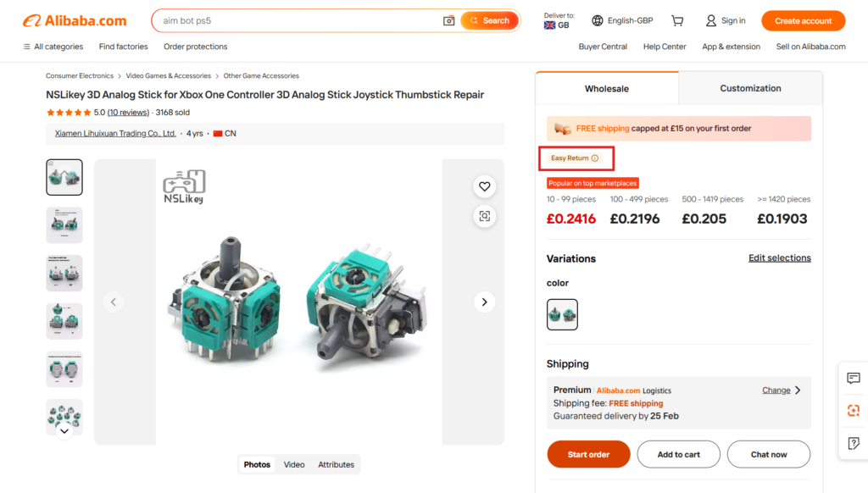Click the camera image search icon
This screenshot has width=868, height=493.
(x=449, y=21)
